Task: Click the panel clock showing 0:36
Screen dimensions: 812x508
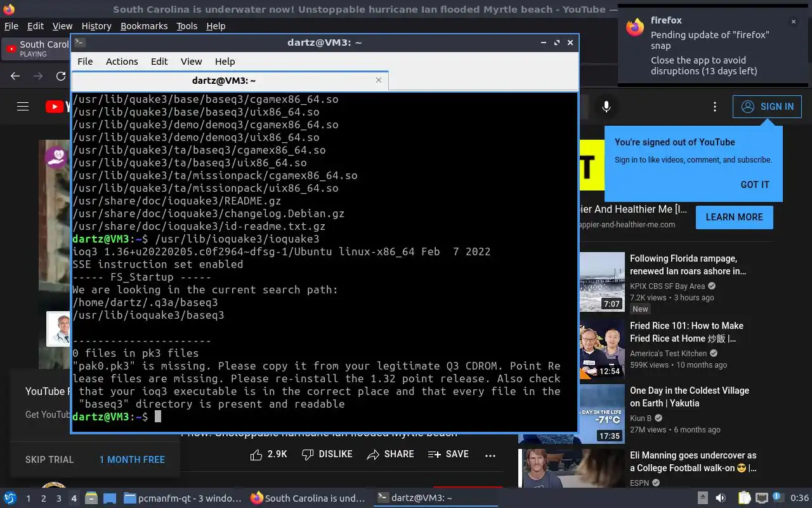Action: click(x=799, y=498)
